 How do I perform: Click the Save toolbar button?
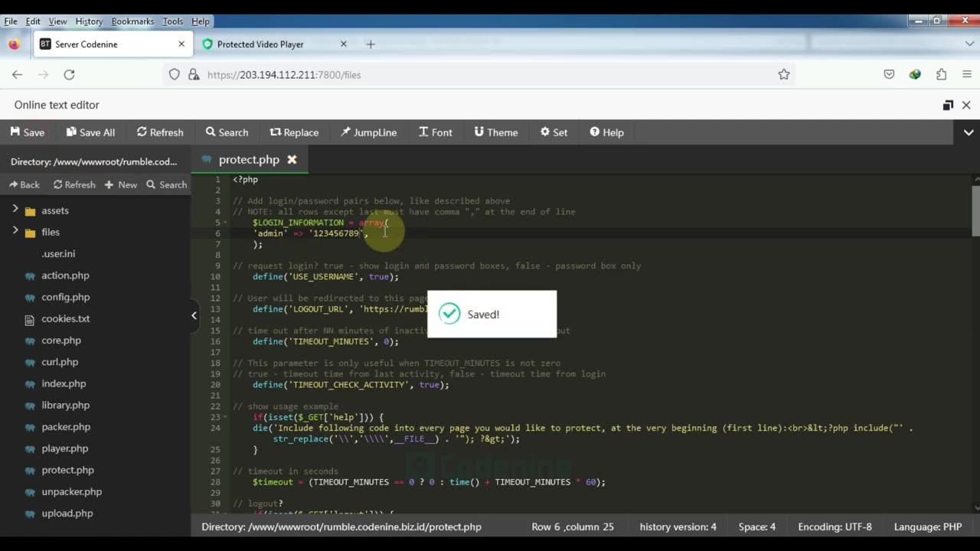28,132
